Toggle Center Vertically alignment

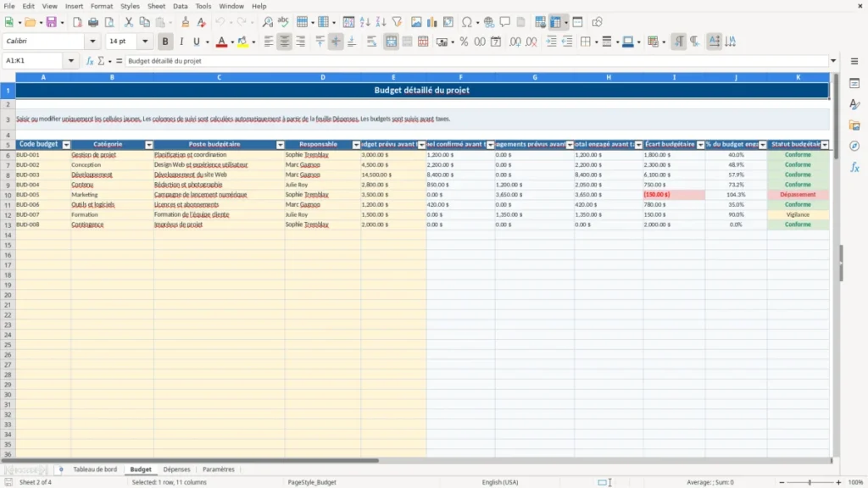coord(336,42)
